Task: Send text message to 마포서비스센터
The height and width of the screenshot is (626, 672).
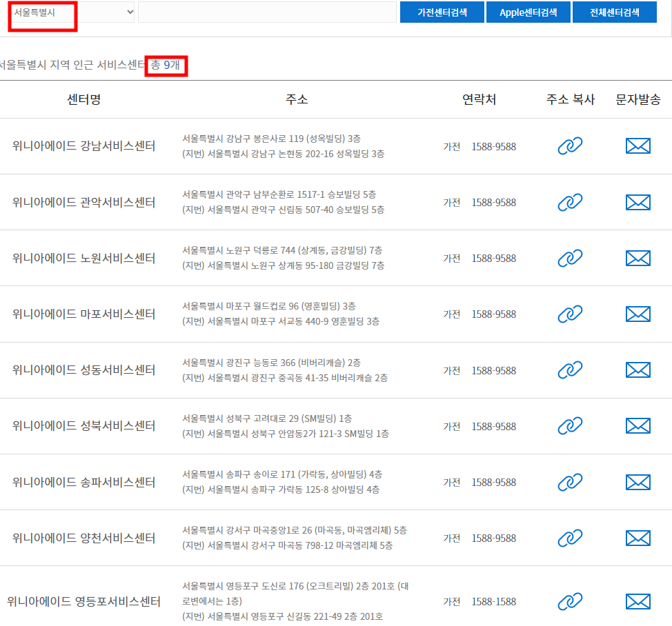Action: coord(638,314)
